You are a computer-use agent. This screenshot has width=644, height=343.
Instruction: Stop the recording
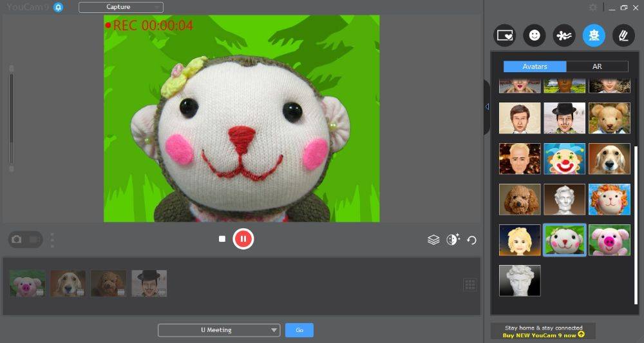click(222, 239)
